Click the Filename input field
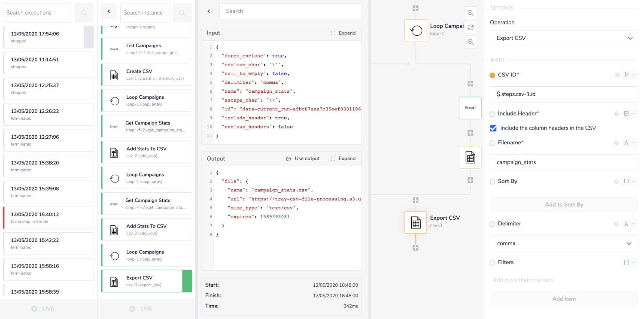Screen dimensions: 644x319 point(564,162)
